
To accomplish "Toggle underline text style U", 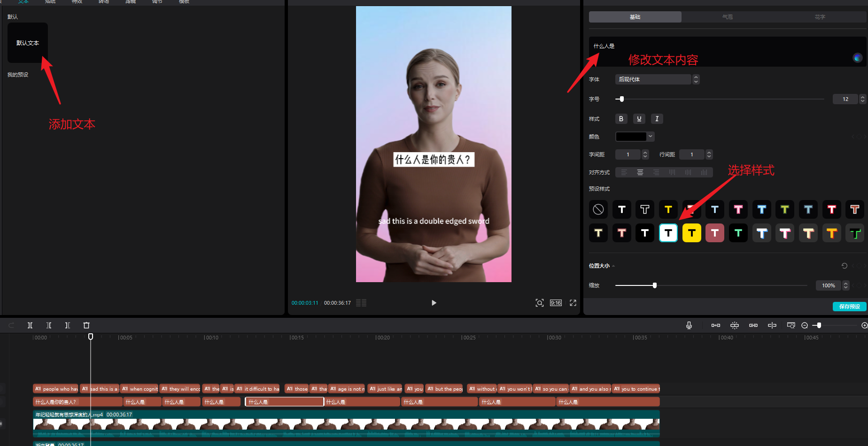I will click(x=639, y=119).
